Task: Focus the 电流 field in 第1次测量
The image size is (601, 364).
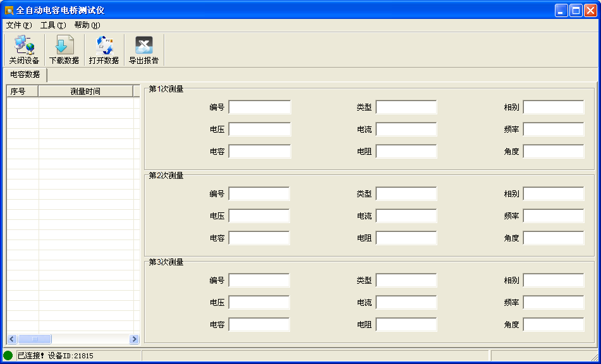Action: pyautogui.click(x=406, y=130)
